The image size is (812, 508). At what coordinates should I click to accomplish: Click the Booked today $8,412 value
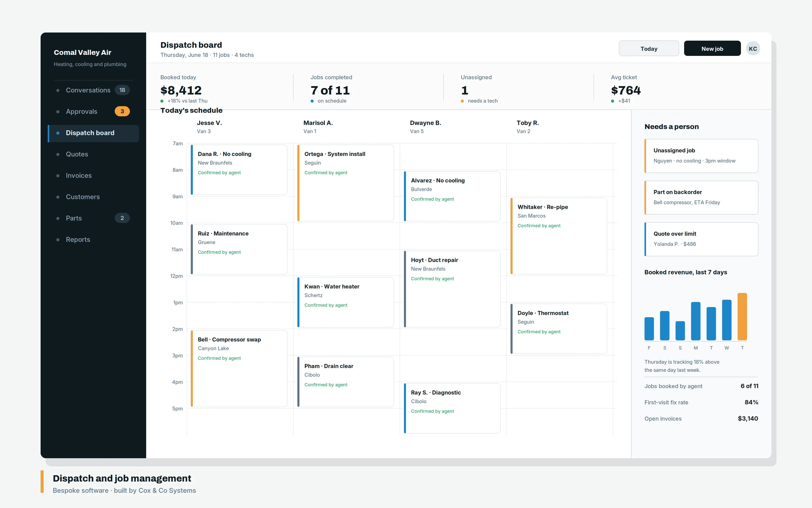pyautogui.click(x=181, y=90)
